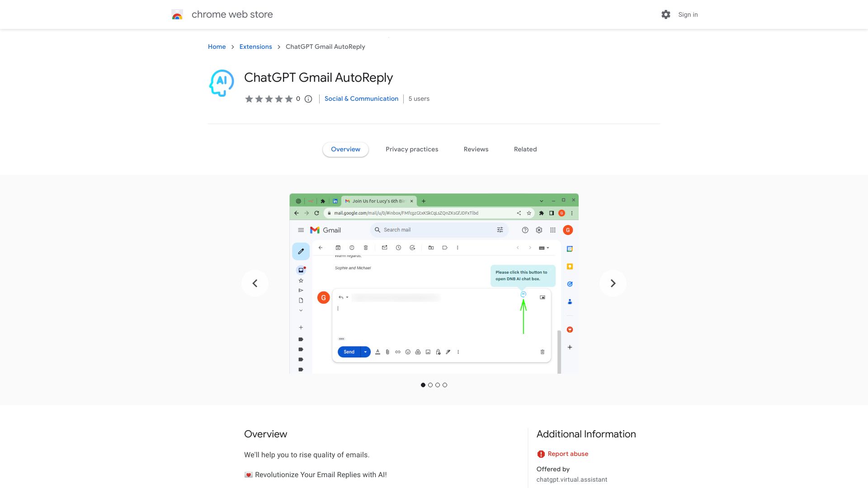Select the Reviews tab

475,149
